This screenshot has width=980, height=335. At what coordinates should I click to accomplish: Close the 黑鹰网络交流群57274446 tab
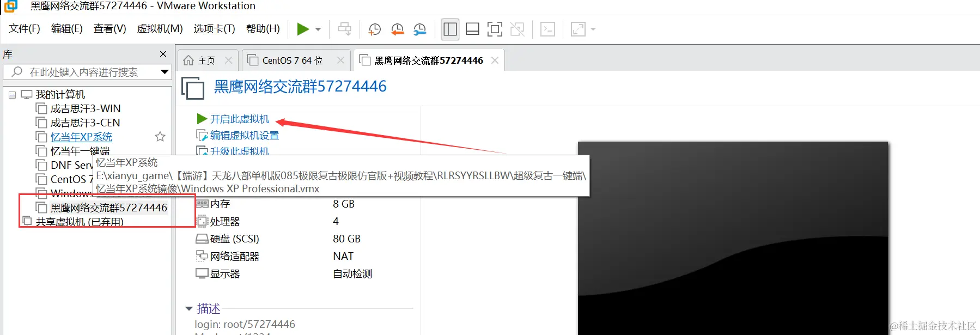pos(495,60)
